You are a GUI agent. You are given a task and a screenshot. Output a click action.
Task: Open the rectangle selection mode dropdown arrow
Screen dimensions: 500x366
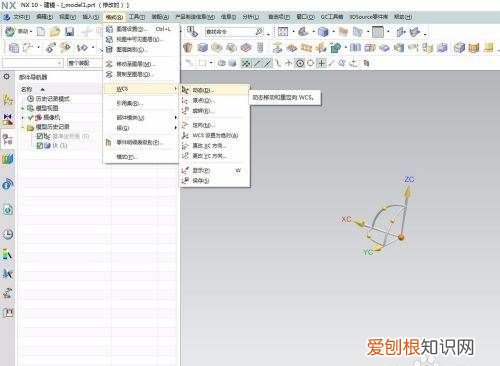211,63
